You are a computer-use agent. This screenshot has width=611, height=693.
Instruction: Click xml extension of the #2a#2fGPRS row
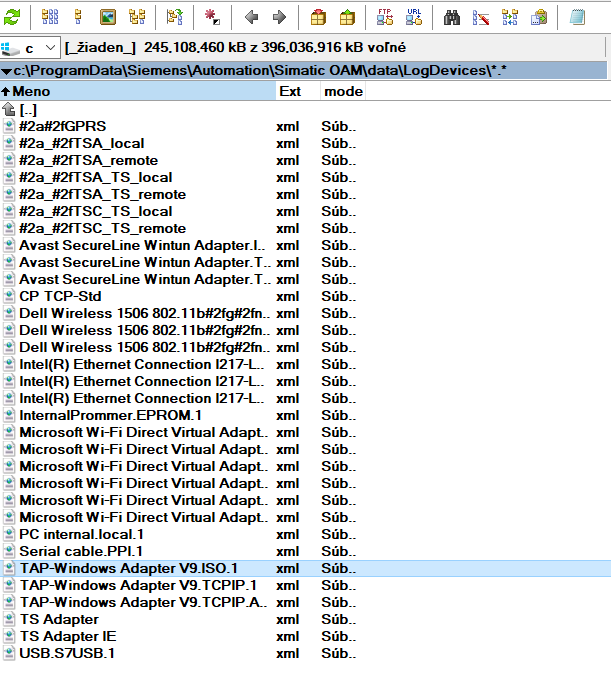(288, 126)
